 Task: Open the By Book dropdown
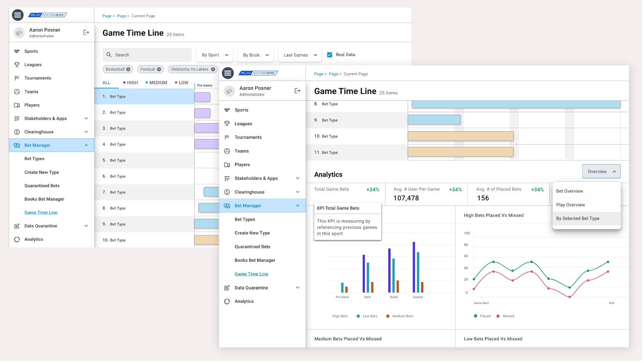pyautogui.click(x=256, y=55)
